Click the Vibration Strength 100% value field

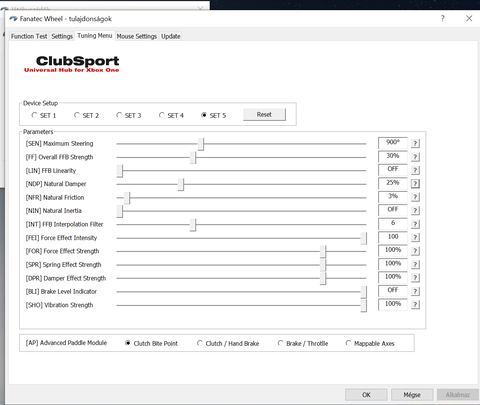pos(393,304)
